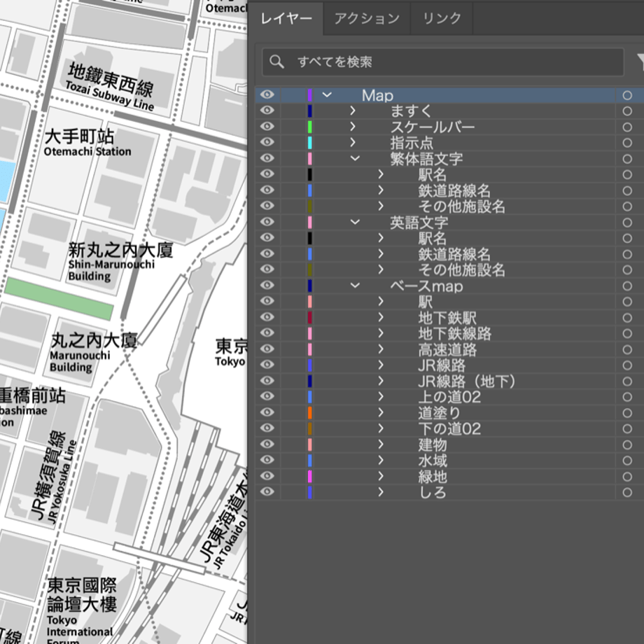Click target circle for 繁体語文字 layer
The image size is (644, 644).
point(627,158)
